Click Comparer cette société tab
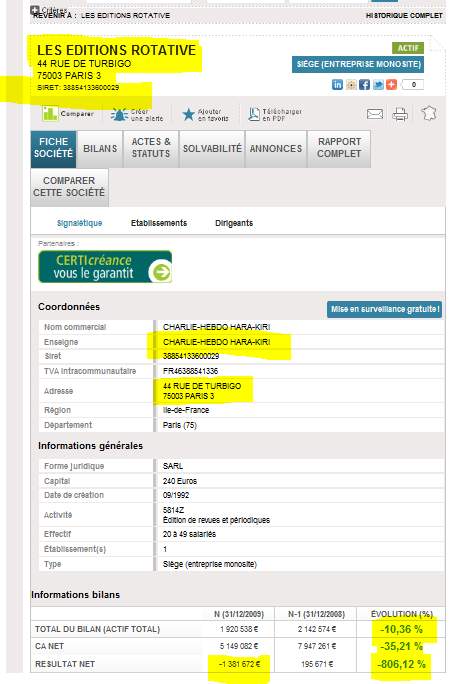Image resolution: width=473 pixels, height=684 pixels. (69, 187)
